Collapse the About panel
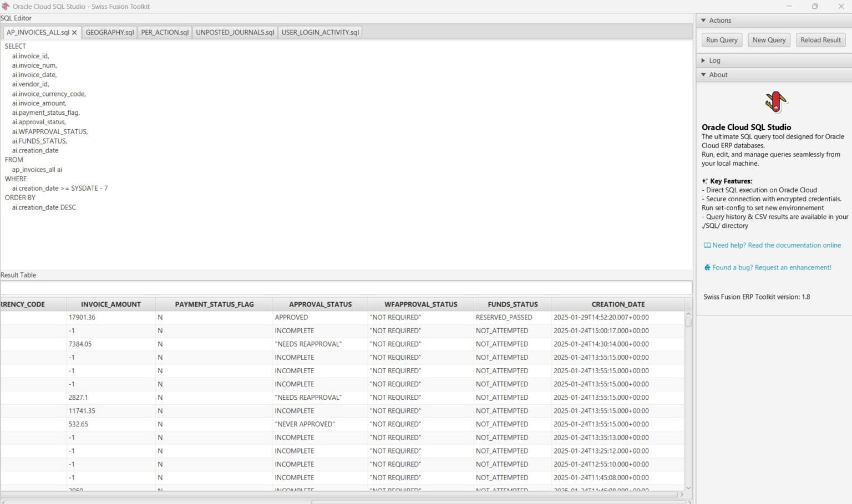 [704, 74]
